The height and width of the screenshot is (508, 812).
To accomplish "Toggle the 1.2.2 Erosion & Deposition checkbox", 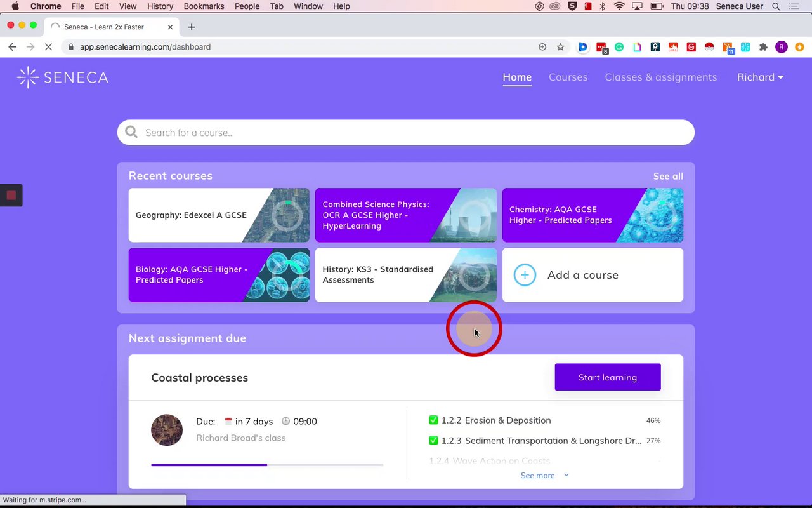I will coord(434,420).
